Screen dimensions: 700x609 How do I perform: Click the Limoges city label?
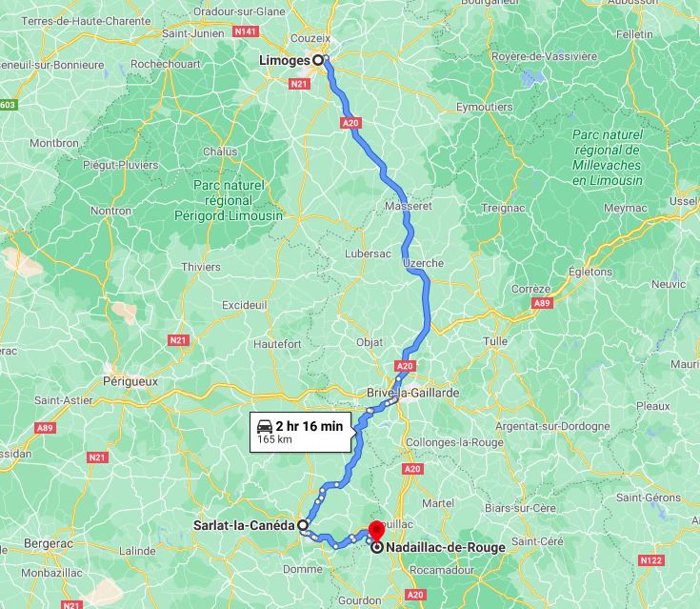(x=285, y=60)
